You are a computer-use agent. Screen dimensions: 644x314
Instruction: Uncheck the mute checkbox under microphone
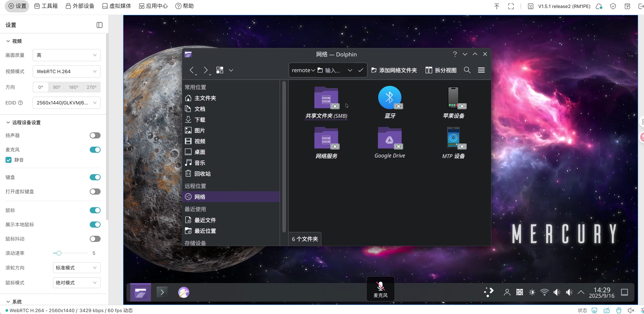click(x=8, y=160)
